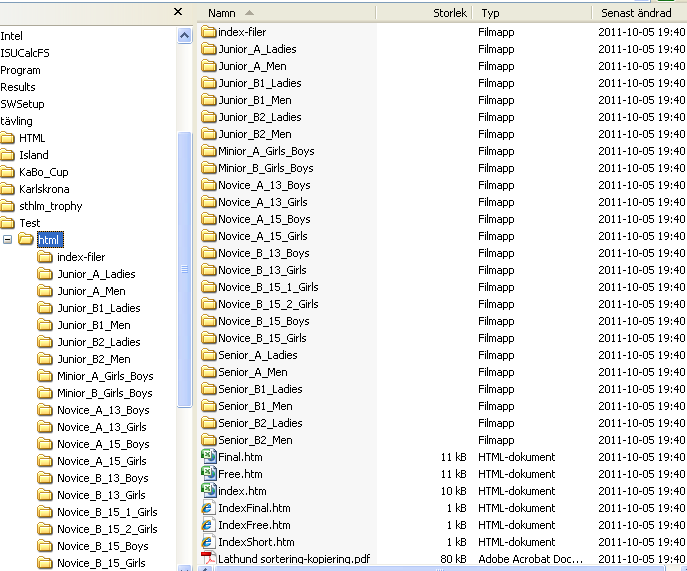Select Results in folder tree
This screenshot has width=687, height=571.
[x=18, y=87]
